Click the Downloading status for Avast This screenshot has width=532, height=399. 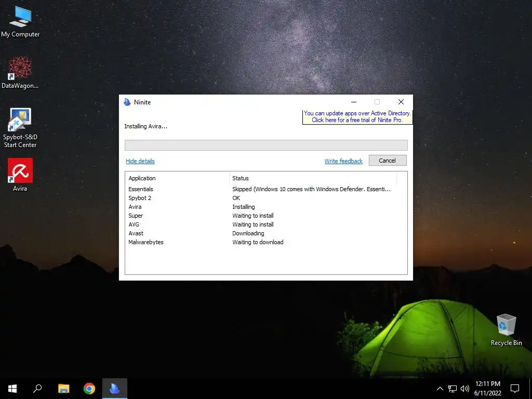pos(248,233)
